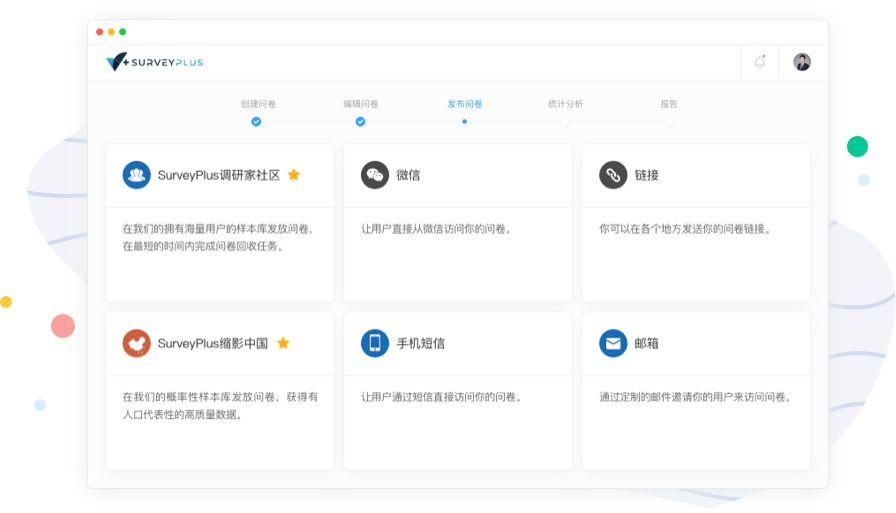Click the empty step circle under 统计分析
The image size is (896, 513).
(x=565, y=122)
